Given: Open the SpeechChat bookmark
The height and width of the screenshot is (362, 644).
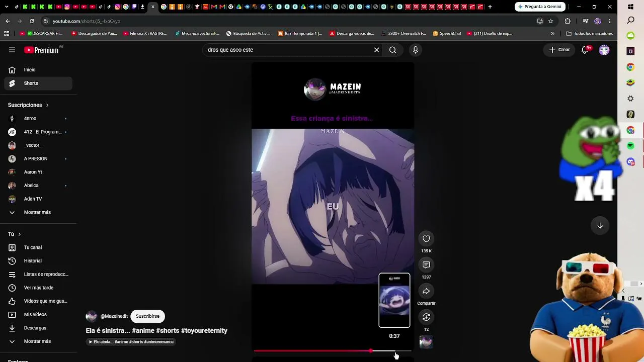Looking at the screenshot, I should [447, 34].
